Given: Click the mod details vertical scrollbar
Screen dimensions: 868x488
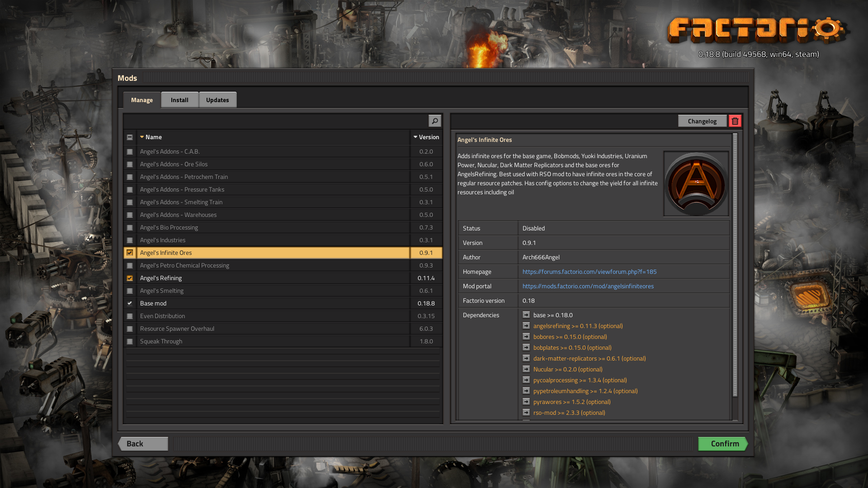Looking at the screenshot, I should click(x=735, y=265).
